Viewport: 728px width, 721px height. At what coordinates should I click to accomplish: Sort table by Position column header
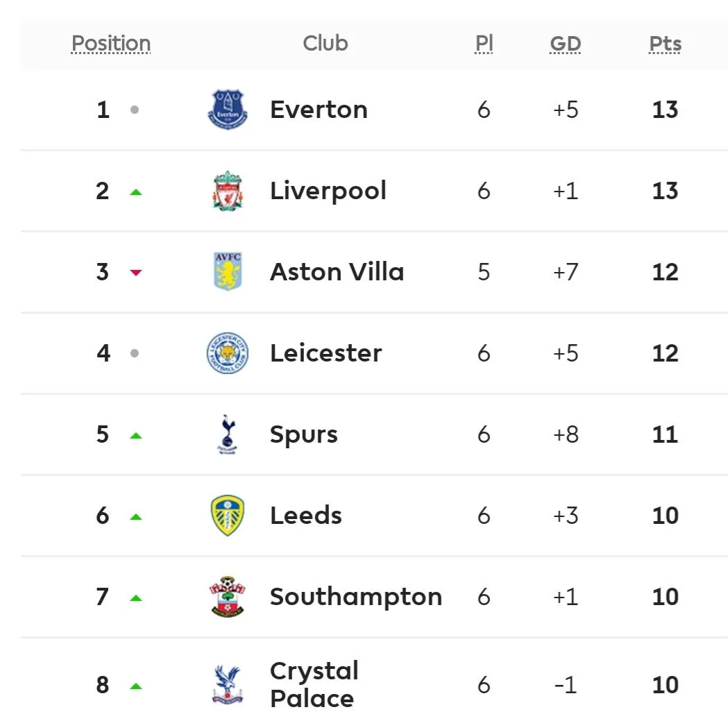[111, 44]
